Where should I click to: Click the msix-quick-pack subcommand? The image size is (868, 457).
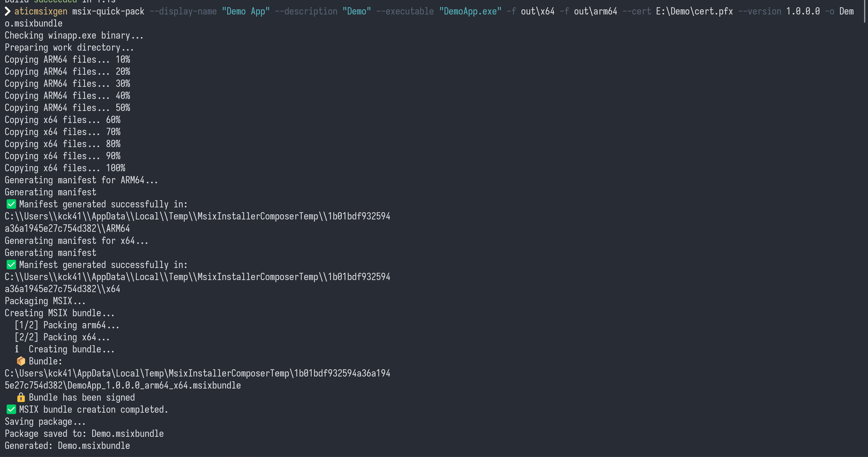[x=108, y=11]
